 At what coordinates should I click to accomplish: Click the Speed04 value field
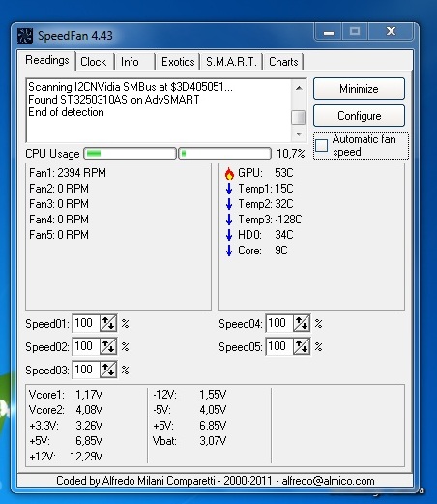coord(279,323)
